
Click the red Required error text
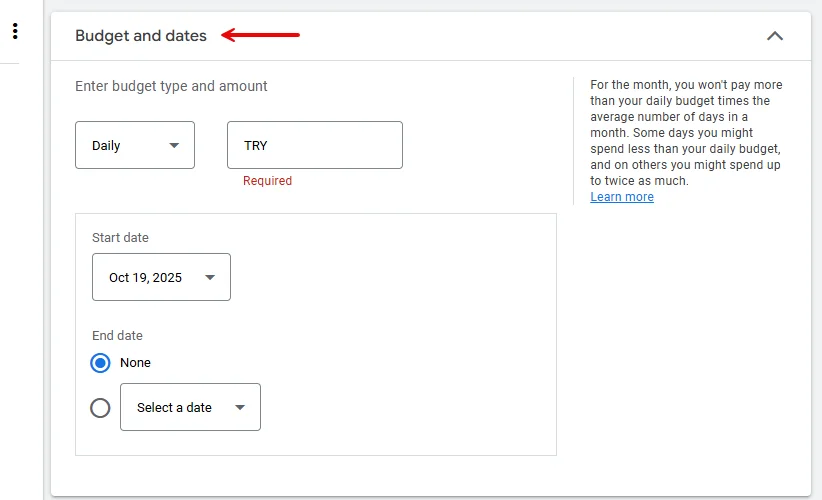pos(267,181)
